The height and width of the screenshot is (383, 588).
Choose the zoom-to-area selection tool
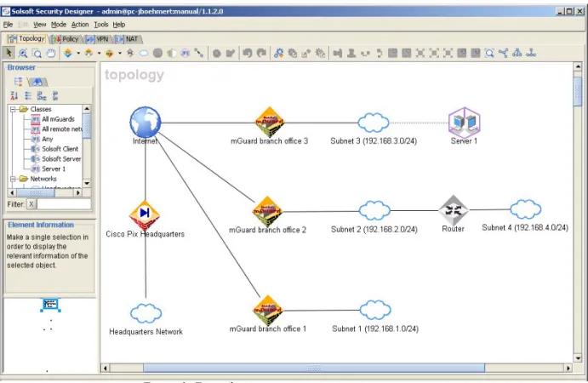(37, 54)
